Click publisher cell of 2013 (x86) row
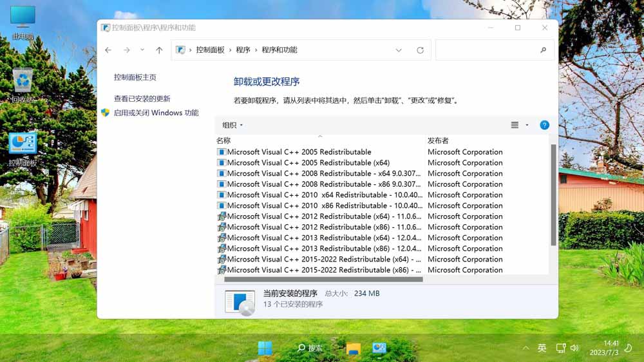The height and width of the screenshot is (362, 644). pyautogui.click(x=465, y=249)
